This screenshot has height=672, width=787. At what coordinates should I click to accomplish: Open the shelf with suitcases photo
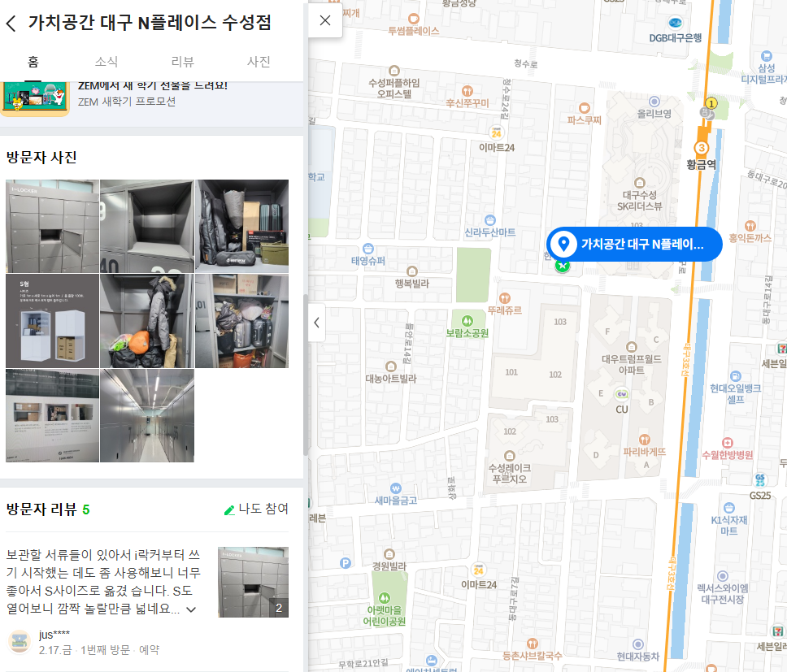coord(242,321)
